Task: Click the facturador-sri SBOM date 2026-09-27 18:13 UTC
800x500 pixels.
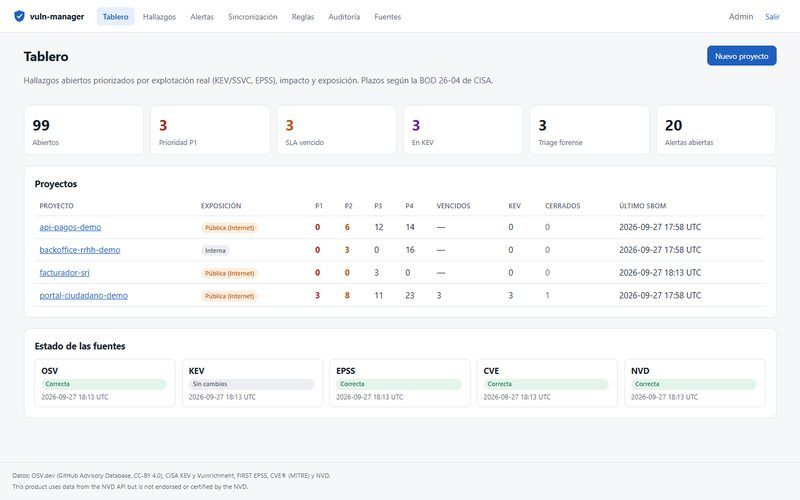Action: pyautogui.click(x=660, y=272)
